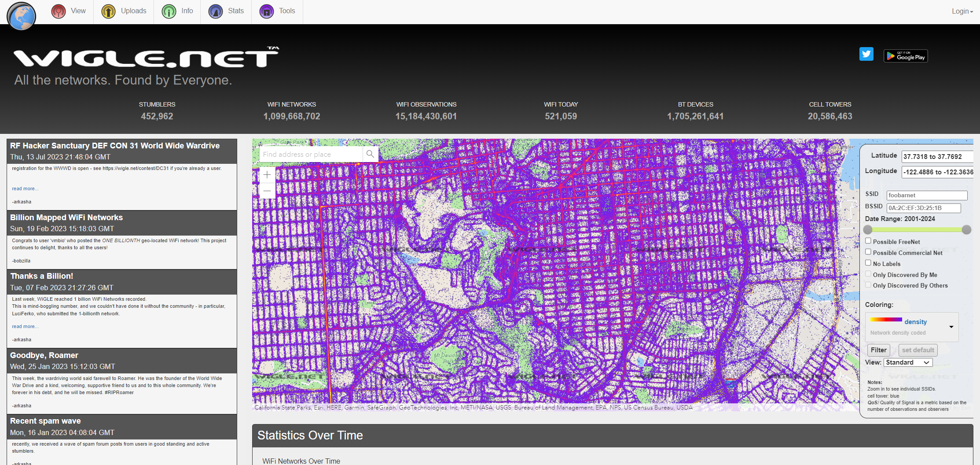Open the Tools menu
Screen dimensions: 980x465
(277, 11)
